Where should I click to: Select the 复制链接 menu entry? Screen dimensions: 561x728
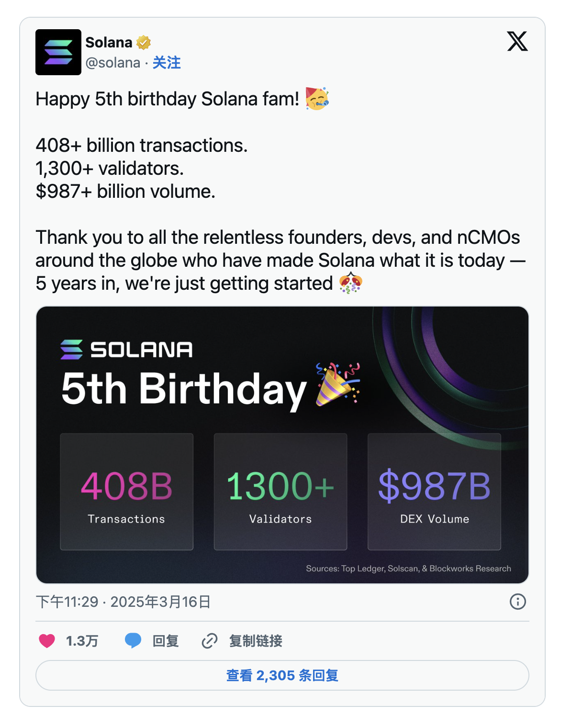click(257, 641)
